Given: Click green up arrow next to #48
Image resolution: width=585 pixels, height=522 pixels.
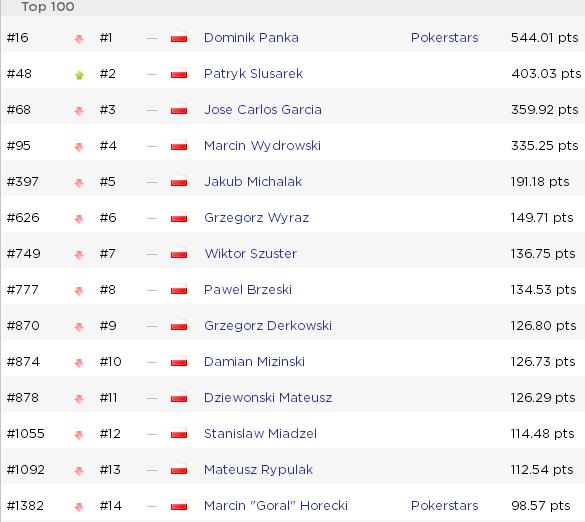Looking at the screenshot, I should tap(79, 75).
